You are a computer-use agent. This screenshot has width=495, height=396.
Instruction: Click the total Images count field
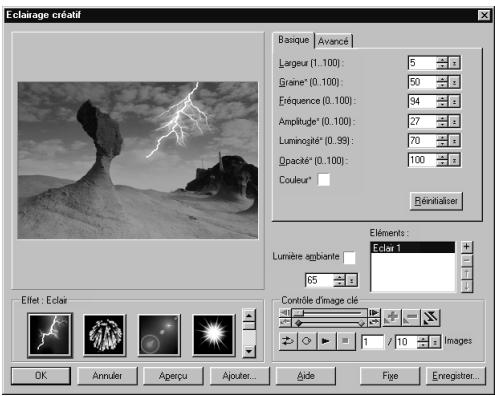(x=406, y=342)
